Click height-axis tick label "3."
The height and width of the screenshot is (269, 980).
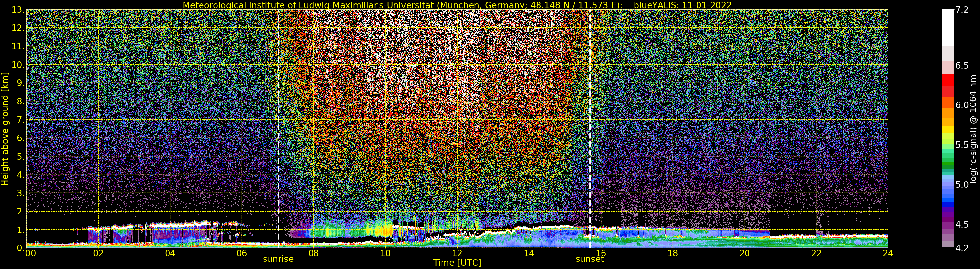click(x=20, y=193)
